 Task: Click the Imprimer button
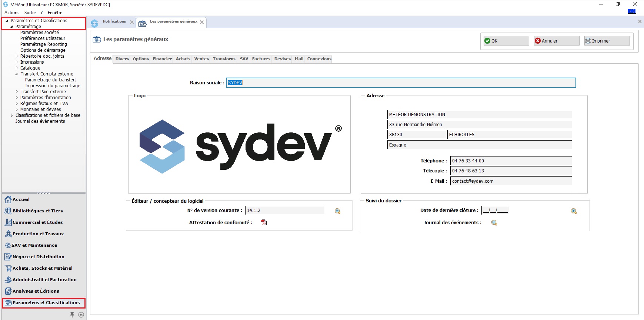tap(607, 41)
